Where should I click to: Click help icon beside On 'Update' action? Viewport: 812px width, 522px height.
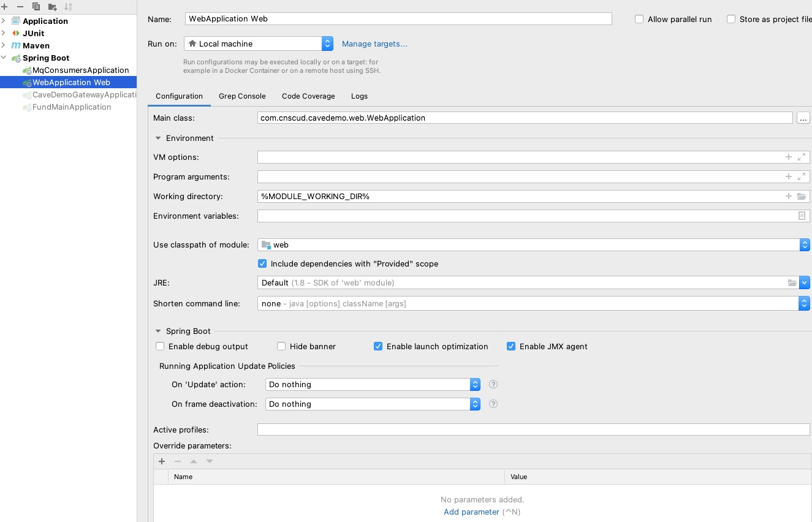[x=493, y=385]
